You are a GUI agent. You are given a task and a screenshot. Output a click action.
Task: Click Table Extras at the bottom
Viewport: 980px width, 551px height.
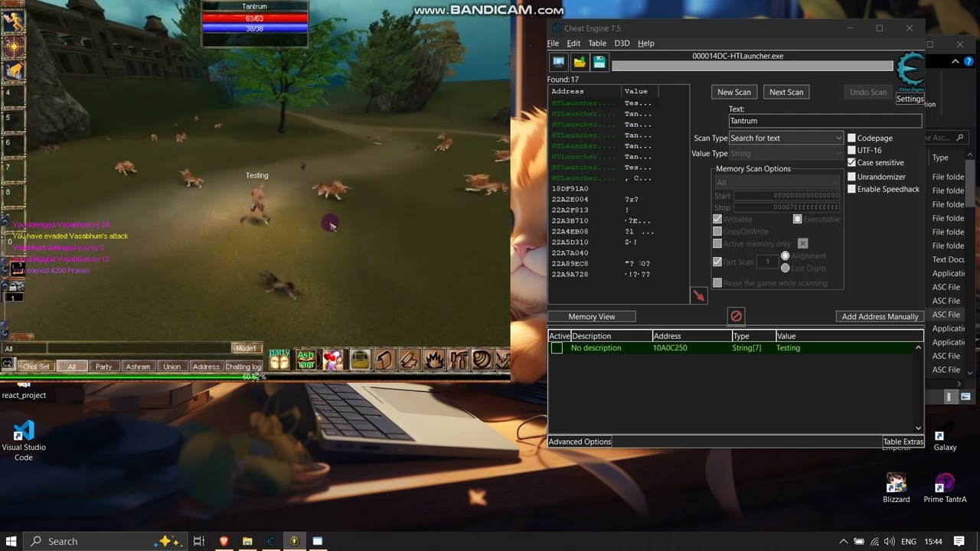(x=903, y=442)
